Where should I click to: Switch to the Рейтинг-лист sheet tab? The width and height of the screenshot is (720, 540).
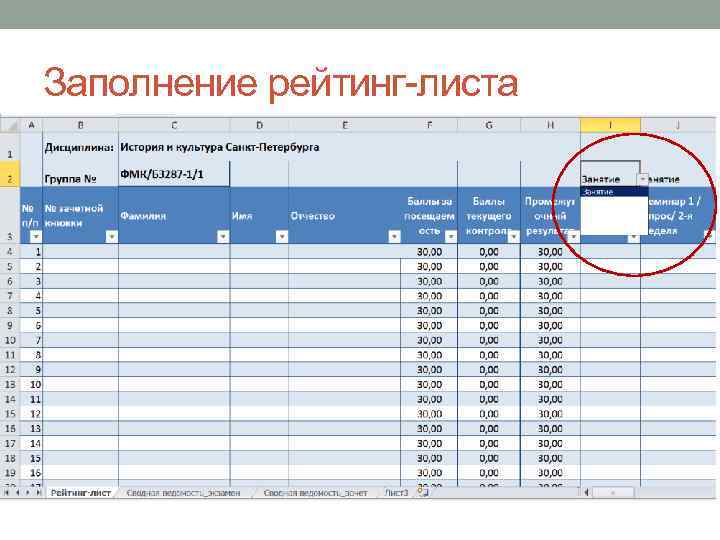[x=80, y=493]
